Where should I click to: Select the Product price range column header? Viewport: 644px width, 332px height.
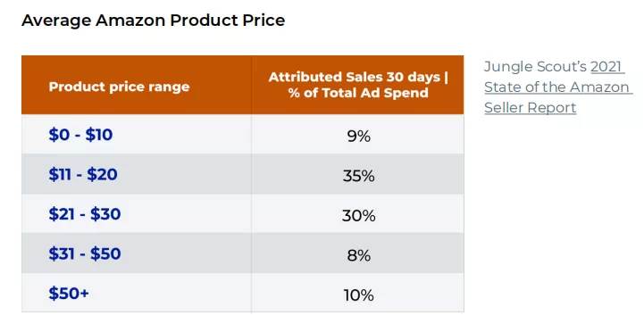119,87
